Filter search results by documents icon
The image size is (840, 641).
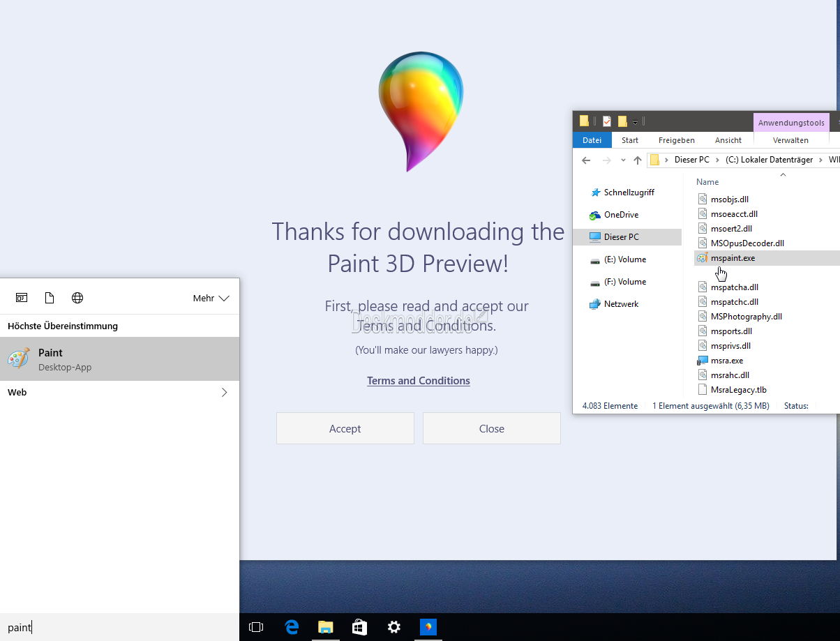coord(50,298)
